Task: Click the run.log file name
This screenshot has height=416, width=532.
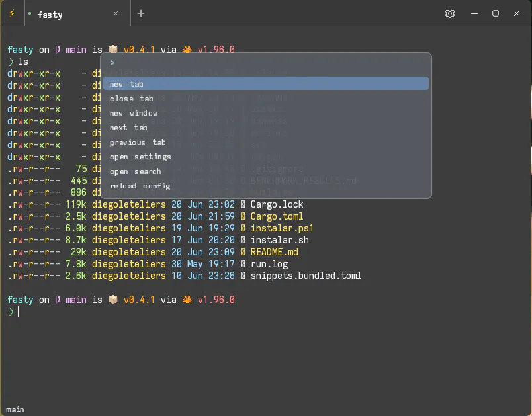Action: click(x=269, y=264)
